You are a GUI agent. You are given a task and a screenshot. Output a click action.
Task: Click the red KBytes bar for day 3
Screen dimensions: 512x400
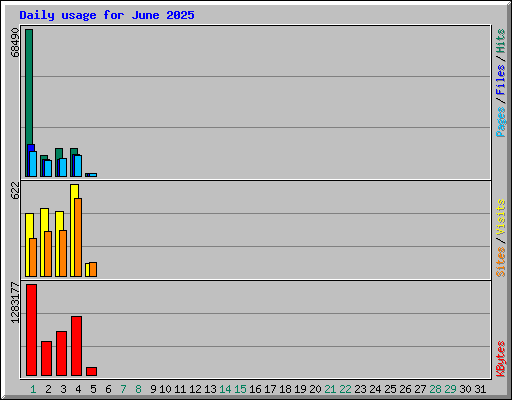[61, 353]
